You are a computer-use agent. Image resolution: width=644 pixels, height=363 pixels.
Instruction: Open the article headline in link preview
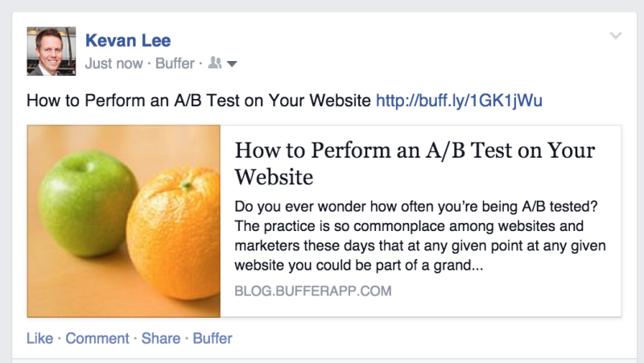(x=415, y=163)
